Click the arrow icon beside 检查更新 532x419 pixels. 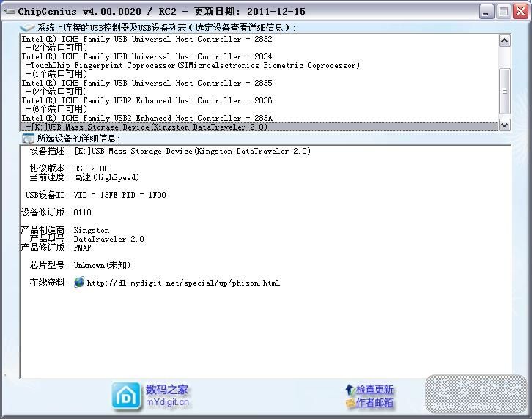(350, 390)
